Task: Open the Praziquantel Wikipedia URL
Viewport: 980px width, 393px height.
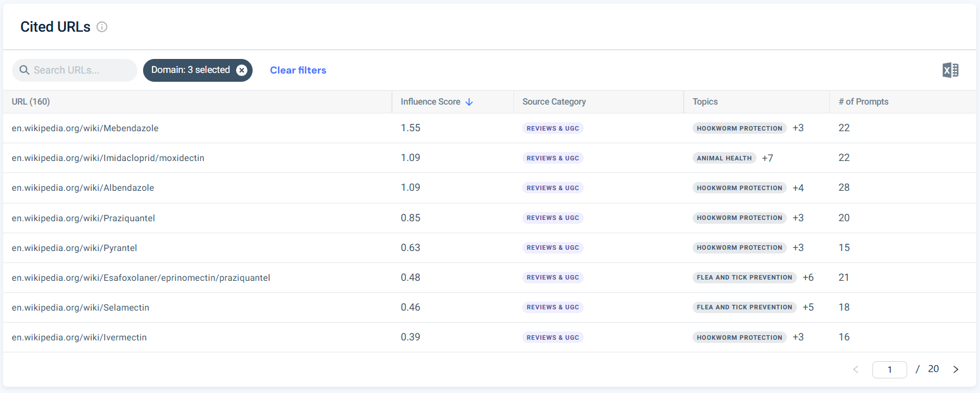Action: tap(84, 218)
